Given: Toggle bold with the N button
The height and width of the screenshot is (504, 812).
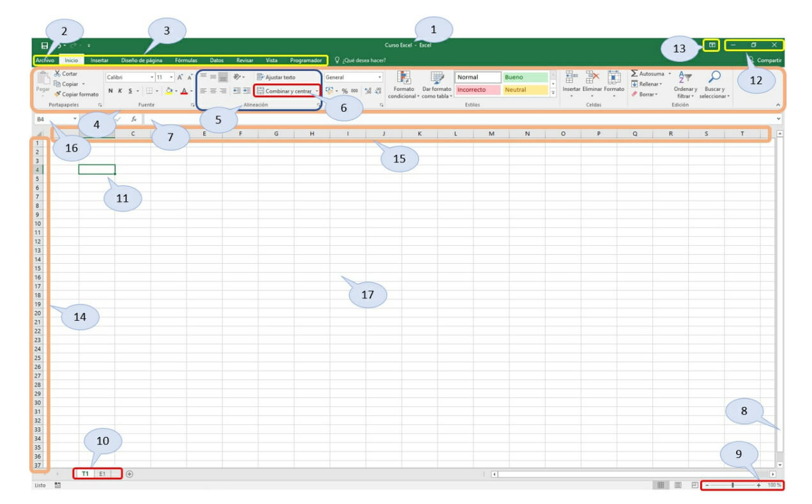Looking at the screenshot, I should coord(111,91).
